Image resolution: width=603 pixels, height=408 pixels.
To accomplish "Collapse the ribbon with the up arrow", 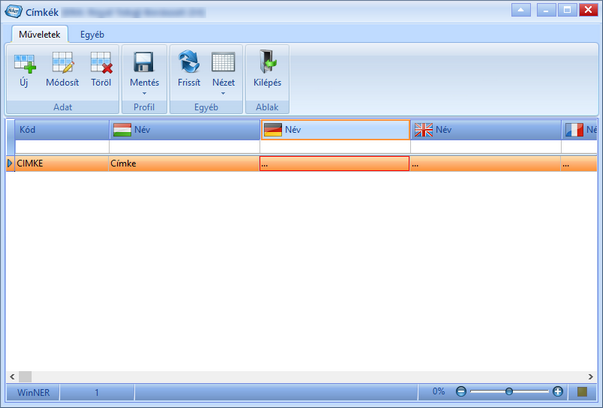I will pos(521,10).
